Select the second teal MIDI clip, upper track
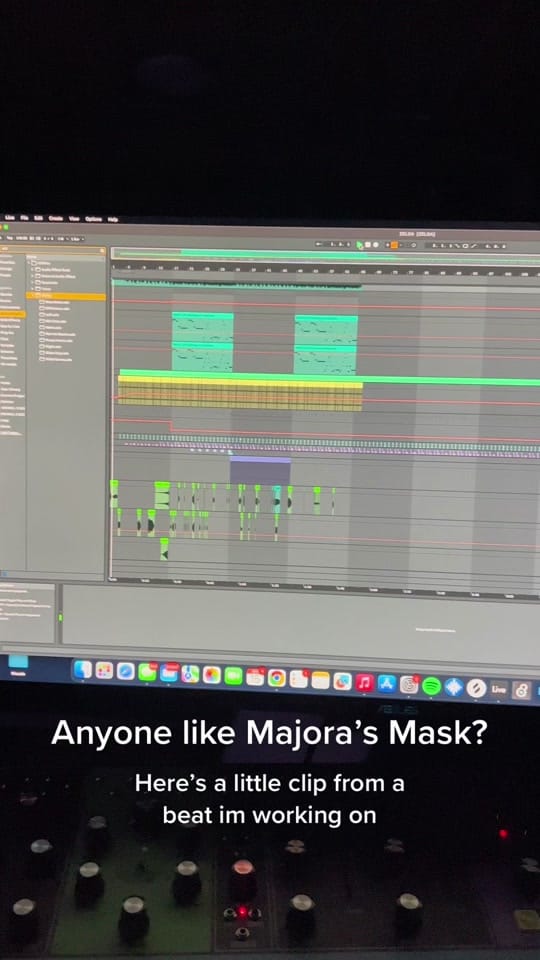Screen dimensions: 540x960 [x=326, y=329]
